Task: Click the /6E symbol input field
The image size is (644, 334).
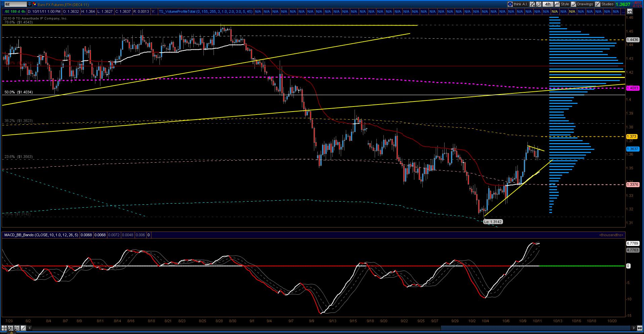Action: click(x=16, y=4)
